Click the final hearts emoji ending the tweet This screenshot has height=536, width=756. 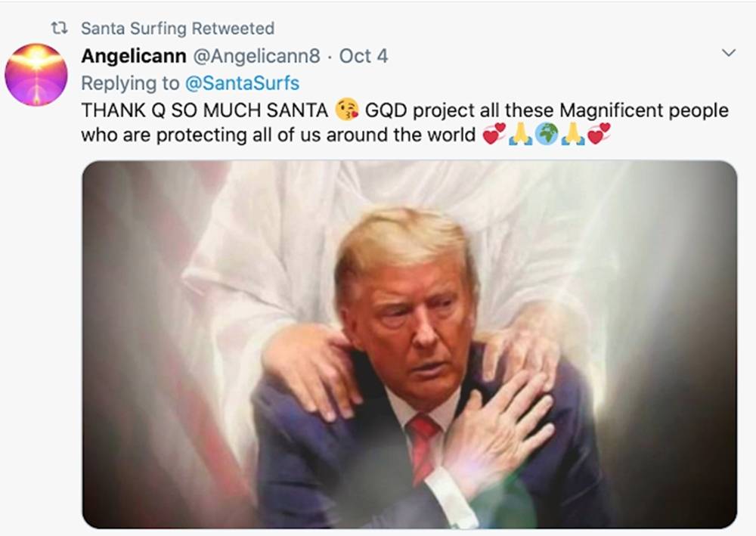pyautogui.click(x=599, y=135)
